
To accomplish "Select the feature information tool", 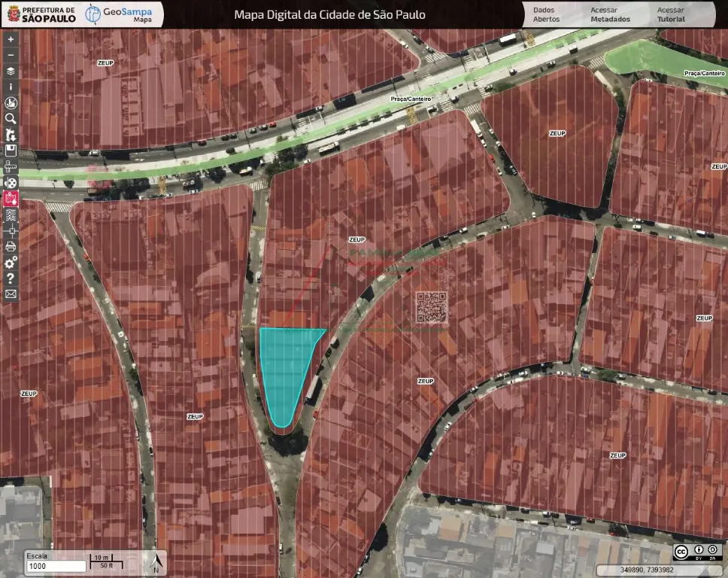I will point(11,87).
